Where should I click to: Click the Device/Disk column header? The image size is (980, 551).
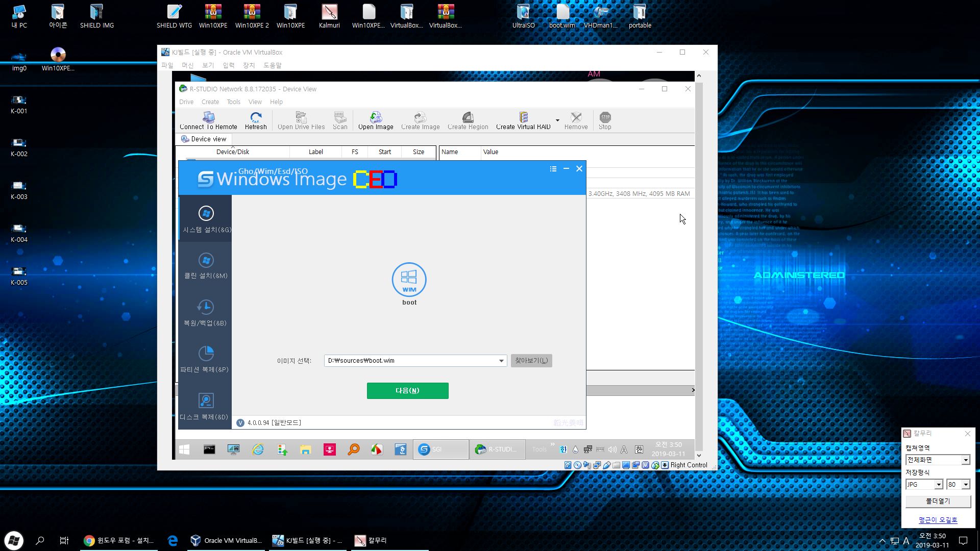pyautogui.click(x=233, y=152)
